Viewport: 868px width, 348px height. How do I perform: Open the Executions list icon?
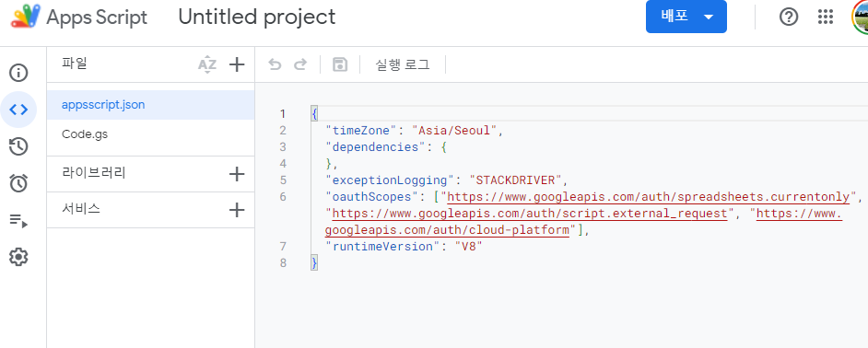coord(18,221)
